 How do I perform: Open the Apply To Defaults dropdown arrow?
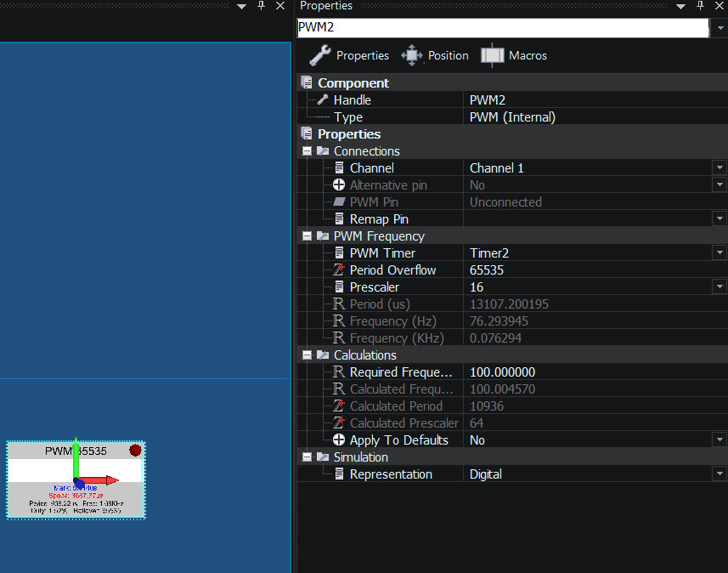[x=720, y=440]
